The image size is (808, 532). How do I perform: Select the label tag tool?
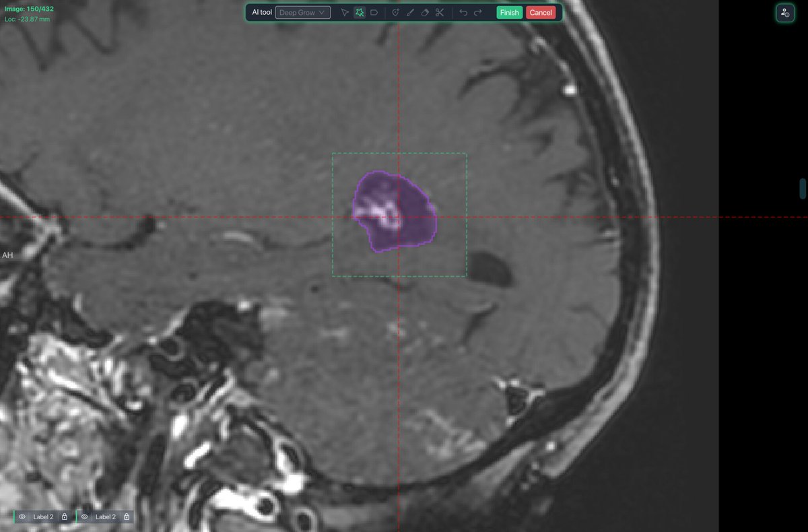coord(374,12)
